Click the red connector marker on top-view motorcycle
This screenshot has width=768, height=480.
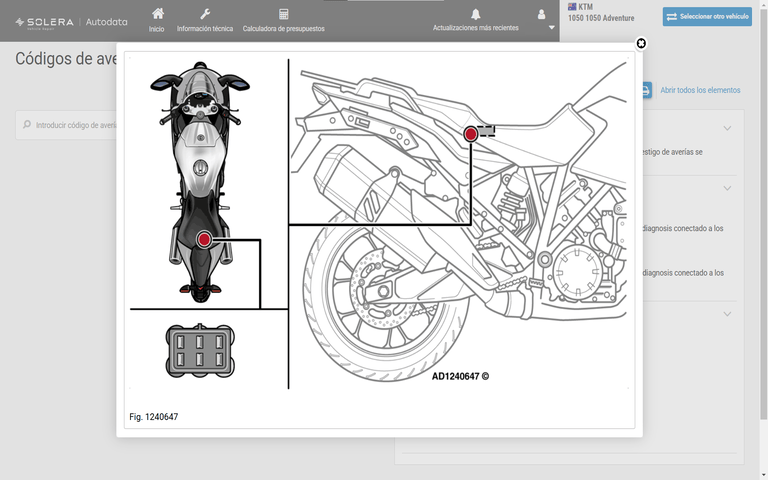click(x=204, y=239)
